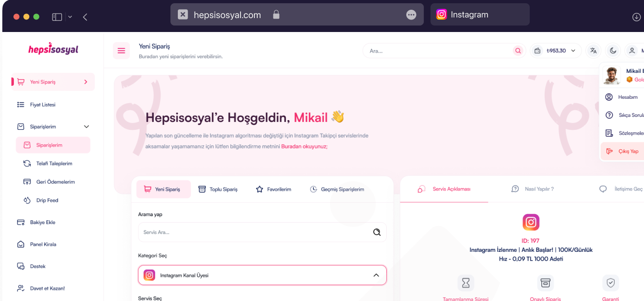Click the hepsisosyal.com address bar
This screenshot has width=644, height=301.
[297, 15]
